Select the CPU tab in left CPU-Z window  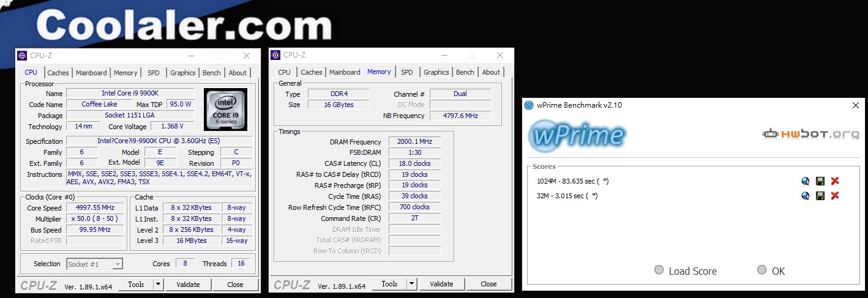[x=31, y=72]
